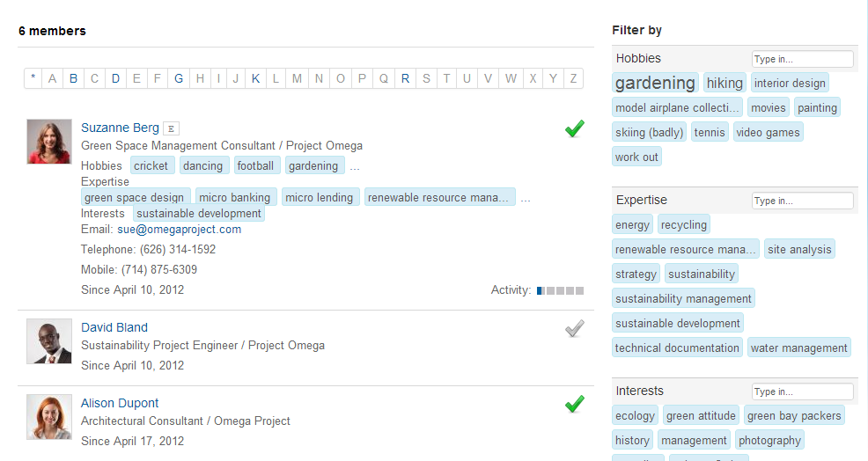Open David Bland's profile link
The width and height of the screenshot is (868, 461).
pyautogui.click(x=114, y=327)
